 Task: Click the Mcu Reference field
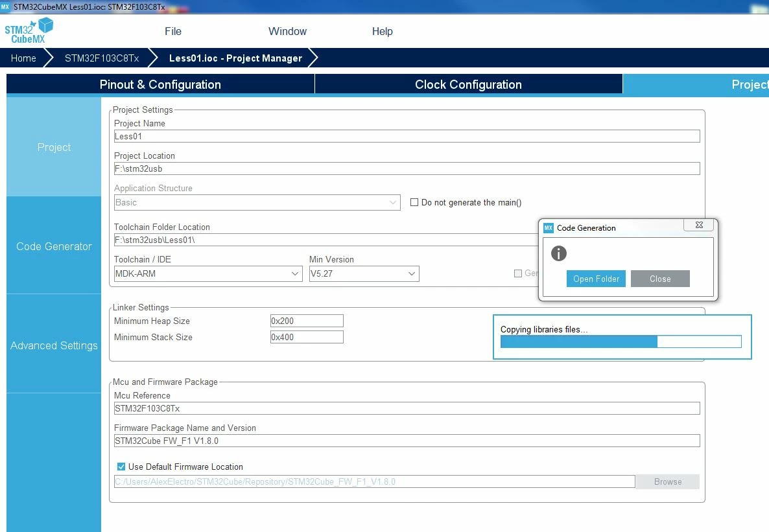click(x=407, y=408)
